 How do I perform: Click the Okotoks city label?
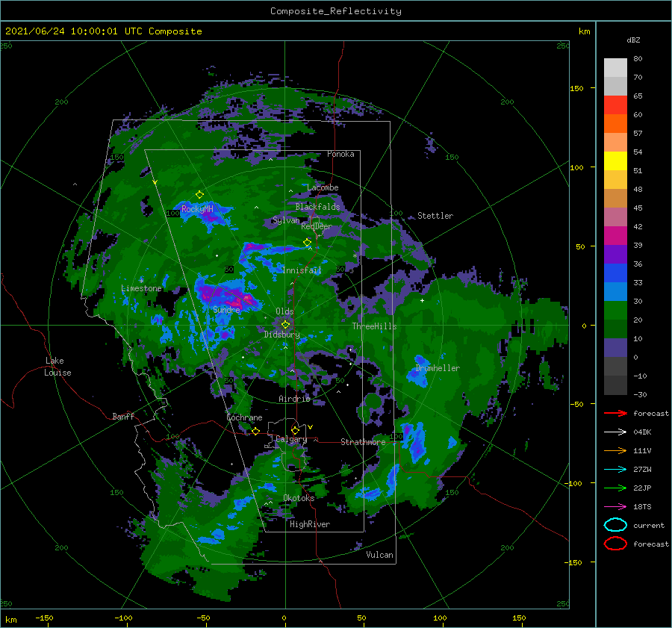299,497
